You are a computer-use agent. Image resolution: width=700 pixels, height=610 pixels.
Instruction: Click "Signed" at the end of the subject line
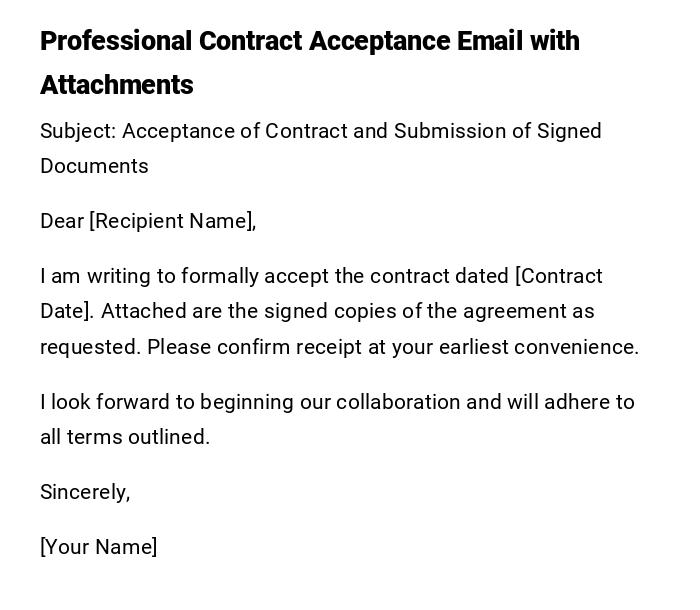point(569,132)
